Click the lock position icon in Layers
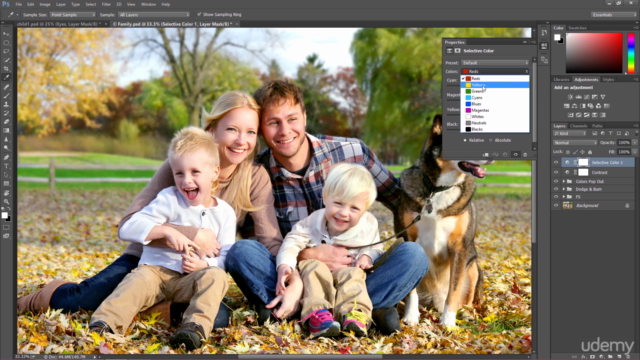Screen dimensions: 640x360 tap(582, 152)
